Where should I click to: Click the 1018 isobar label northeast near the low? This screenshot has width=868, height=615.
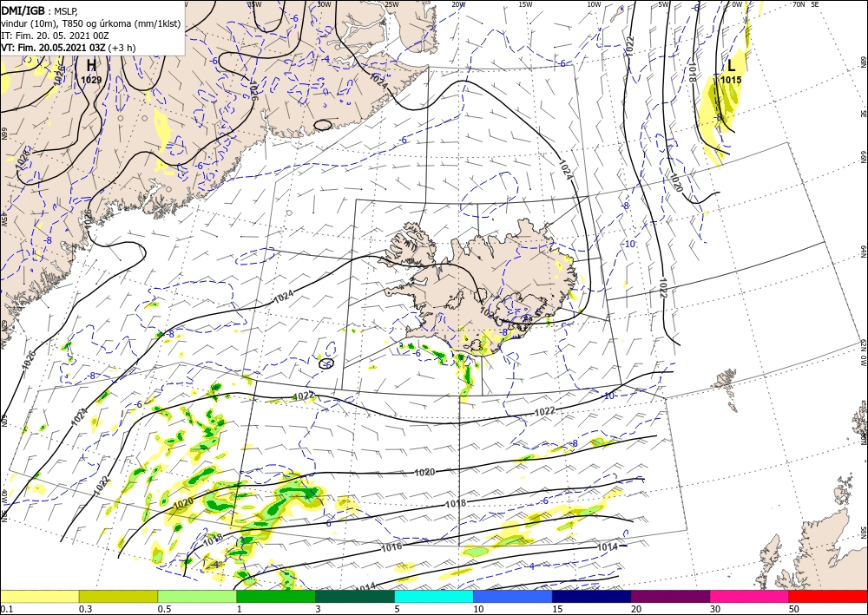[x=692, y=72]
